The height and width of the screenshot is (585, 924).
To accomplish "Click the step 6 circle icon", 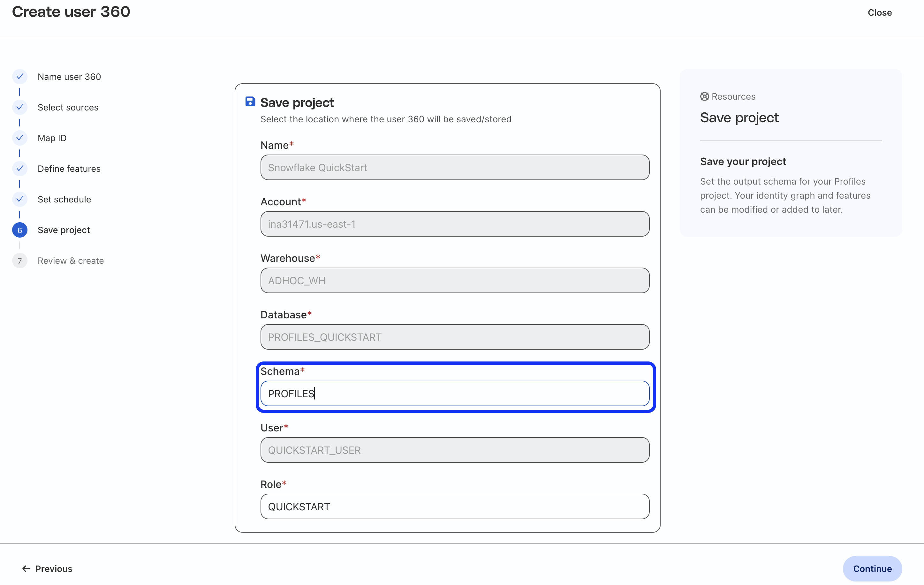I will (x=19, y=230).
